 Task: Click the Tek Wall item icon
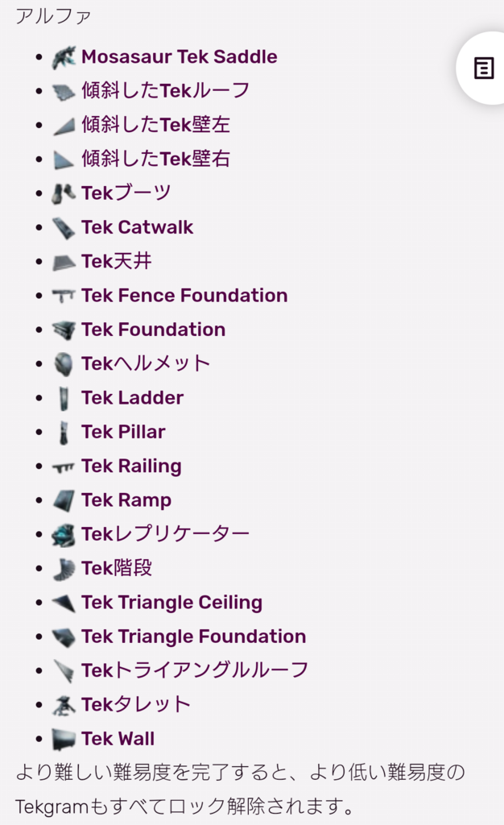click(x=64, y=740)
